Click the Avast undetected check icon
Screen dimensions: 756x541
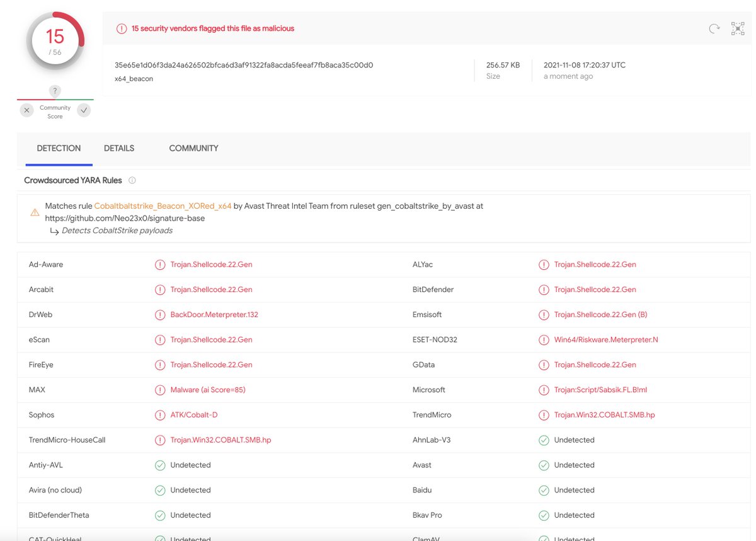click(x=544, y=465)
